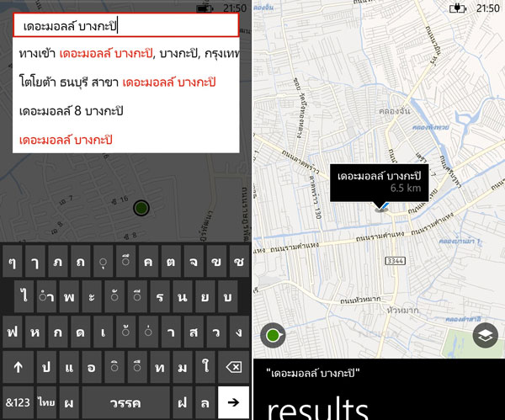
Task: Tap the green current-location dot on left dimmed map
Action: click(141, 208)
